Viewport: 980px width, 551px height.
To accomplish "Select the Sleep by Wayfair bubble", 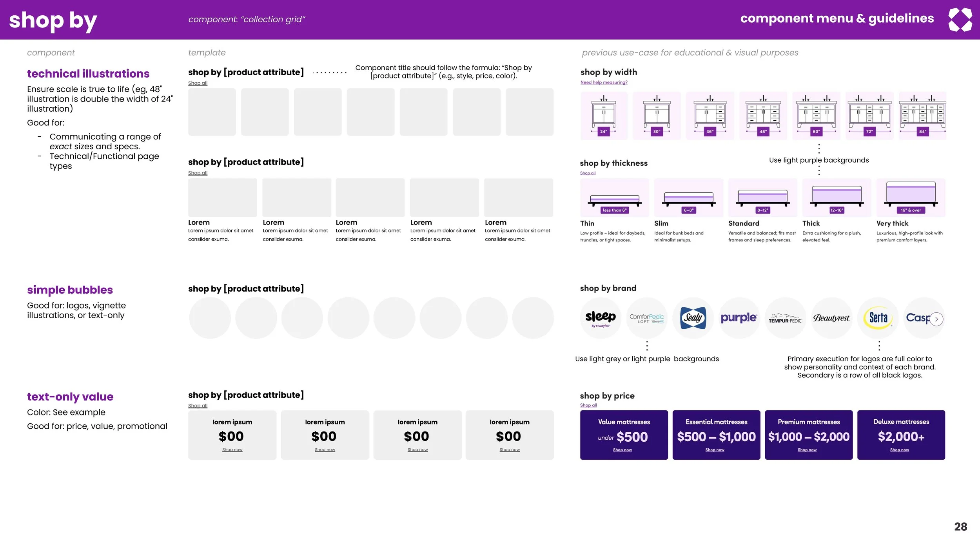I will tap(601, 318).
